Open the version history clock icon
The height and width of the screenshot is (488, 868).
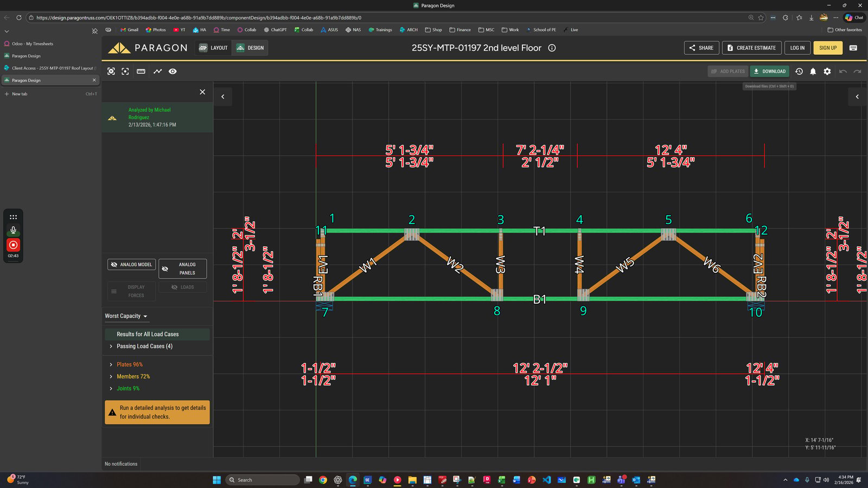[x=799, y=72]
